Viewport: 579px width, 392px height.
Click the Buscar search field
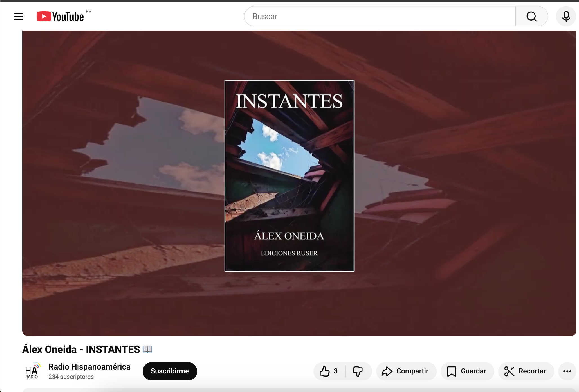click(380, 16)
